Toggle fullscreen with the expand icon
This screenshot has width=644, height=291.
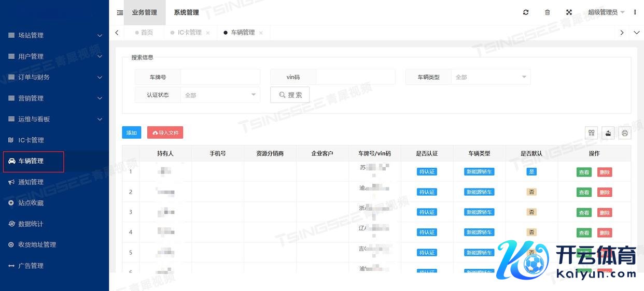pos(569,12)
